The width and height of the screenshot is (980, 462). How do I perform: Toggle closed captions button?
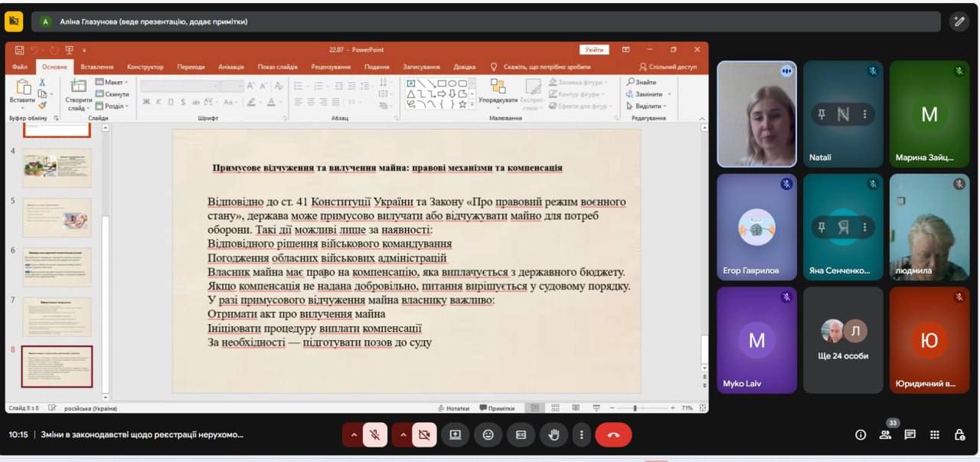pyautogui.click(x=521, y=434)
